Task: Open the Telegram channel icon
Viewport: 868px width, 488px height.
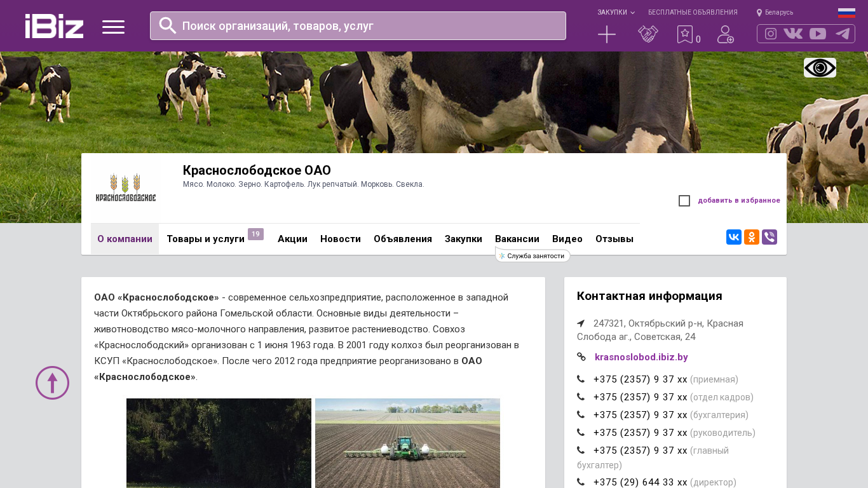Action: click(x=843, y=34)
